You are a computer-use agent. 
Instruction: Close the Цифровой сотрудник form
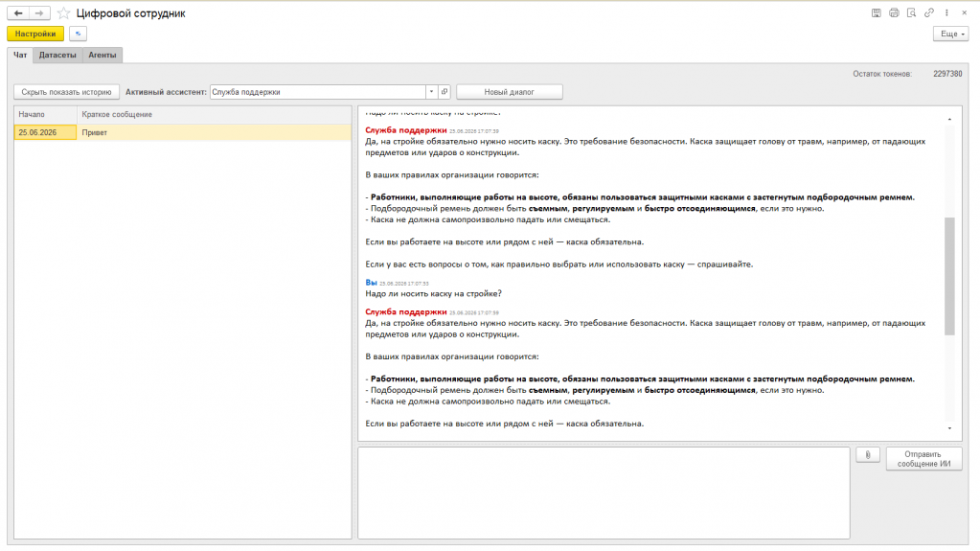pyautogui.click(x=965, y=12)
